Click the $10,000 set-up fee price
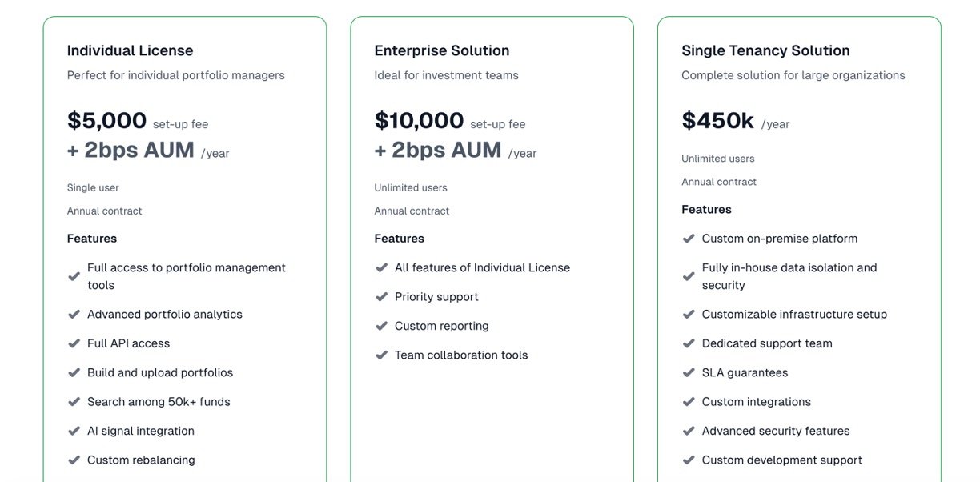The height and width of the screenshot is (482, 980). pyautogui.click(x=419, y=120)
